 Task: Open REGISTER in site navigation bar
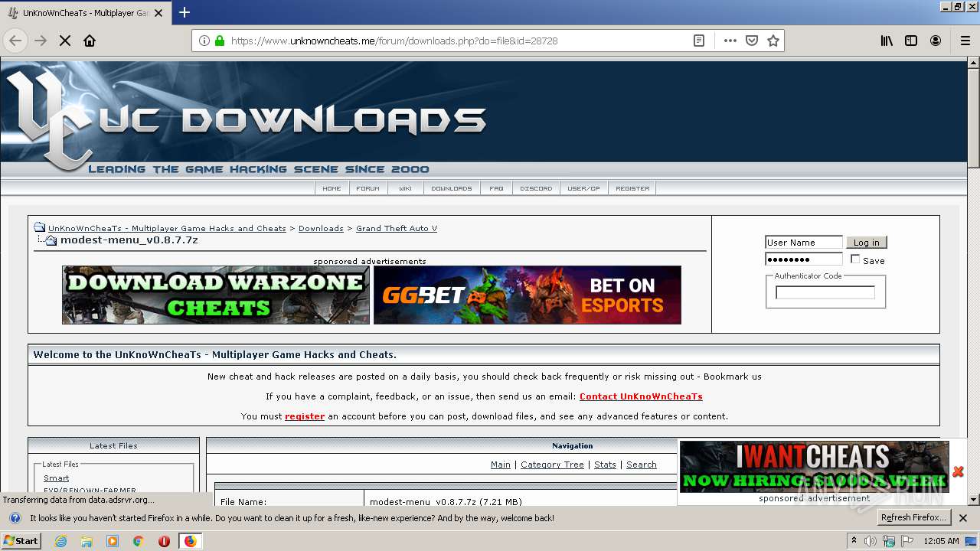click(x=632, y=188)
